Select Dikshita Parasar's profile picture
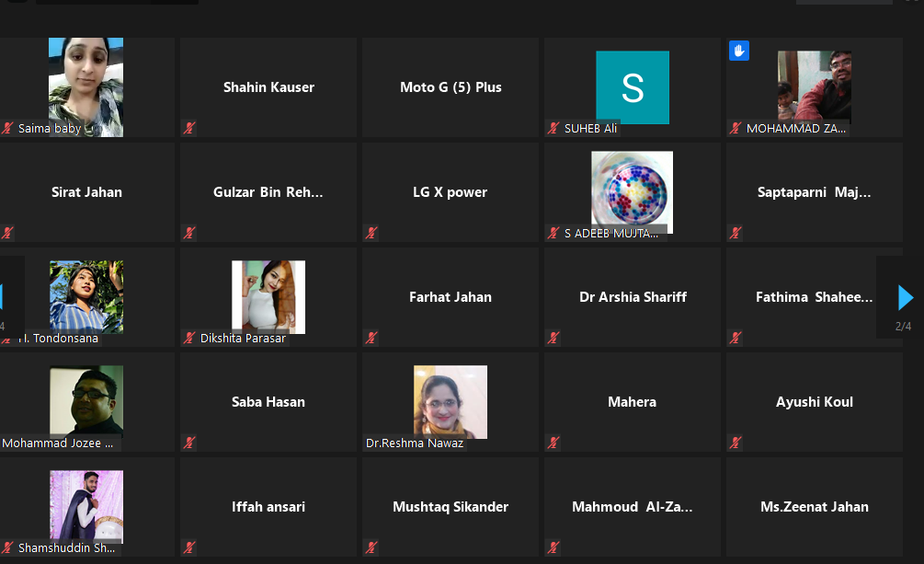 tap(268, 295)
